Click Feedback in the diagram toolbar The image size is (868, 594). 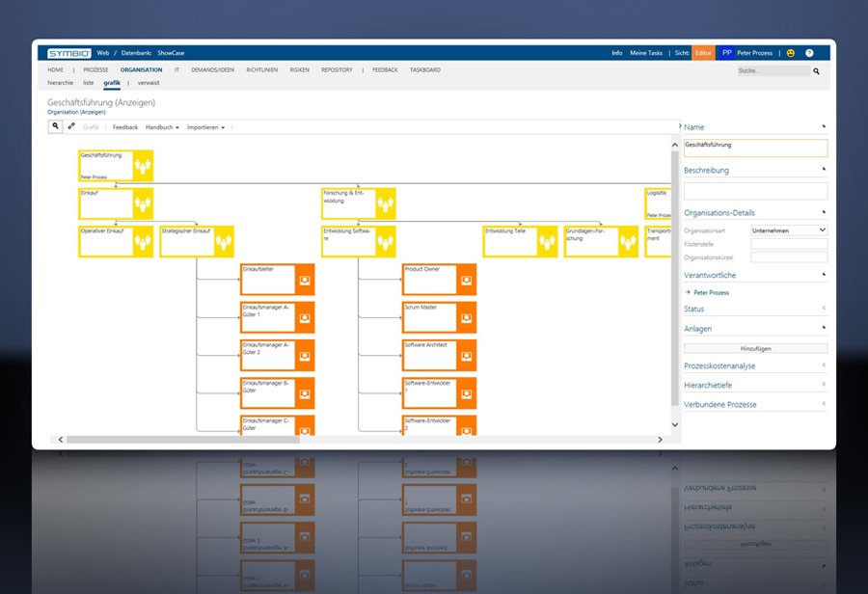125,127
